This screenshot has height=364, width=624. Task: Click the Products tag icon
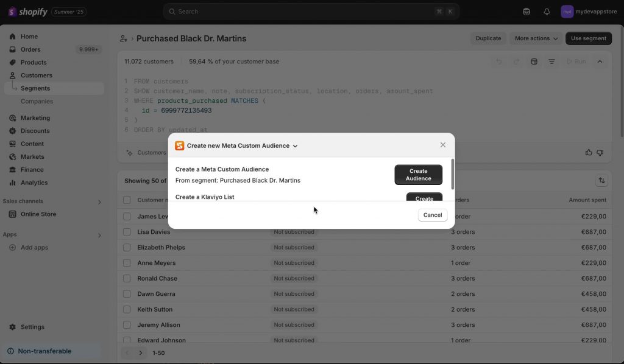[12, 62]
